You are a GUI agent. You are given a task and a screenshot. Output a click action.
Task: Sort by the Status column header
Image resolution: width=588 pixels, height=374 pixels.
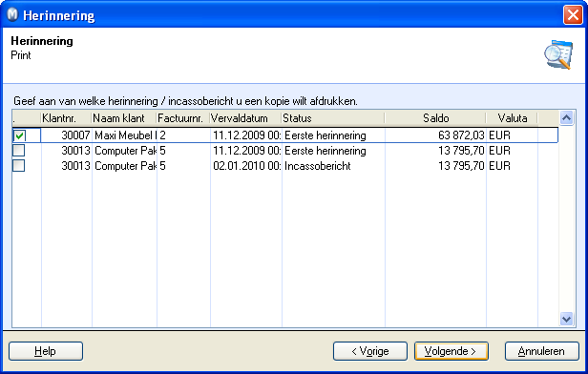click(333, 118)
